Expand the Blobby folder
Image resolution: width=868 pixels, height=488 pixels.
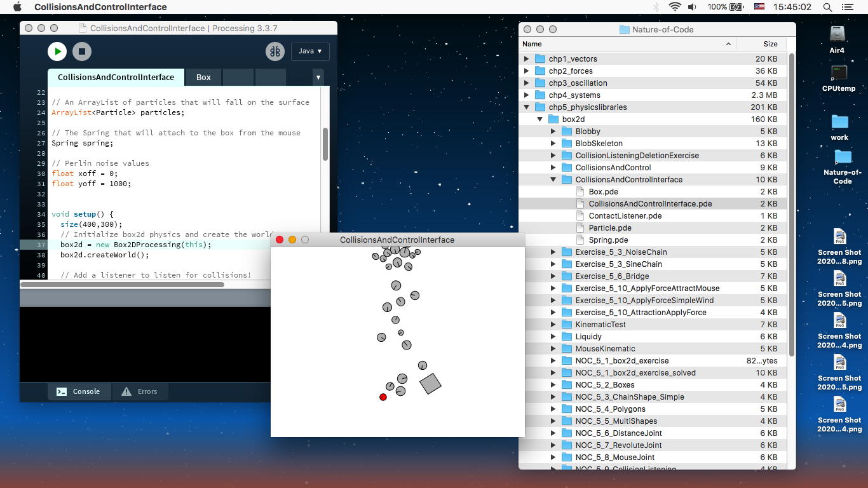553,132
